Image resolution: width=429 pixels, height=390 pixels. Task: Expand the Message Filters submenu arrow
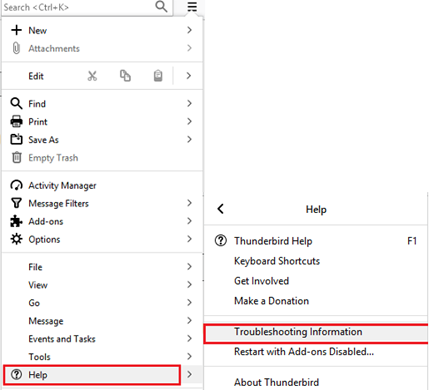pyautogui.click(x=189, y=203)
